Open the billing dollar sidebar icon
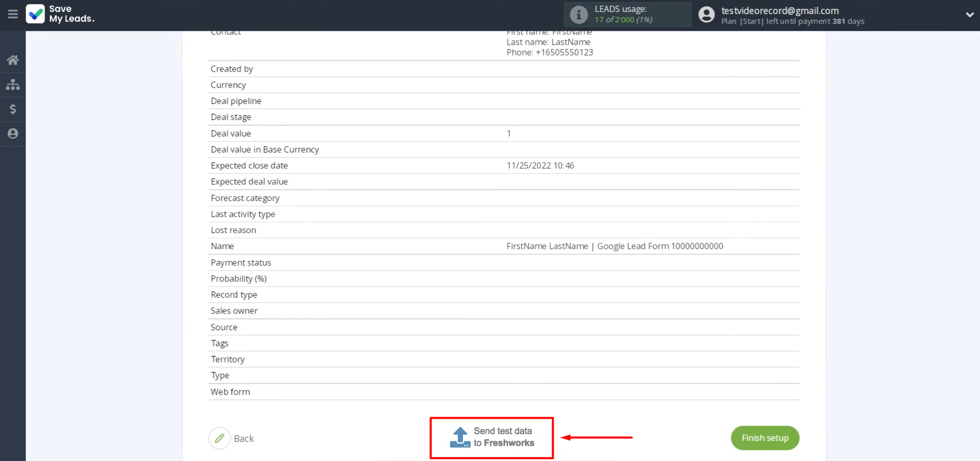Viewport: 980px width, 461px height. tap(13, 109)
